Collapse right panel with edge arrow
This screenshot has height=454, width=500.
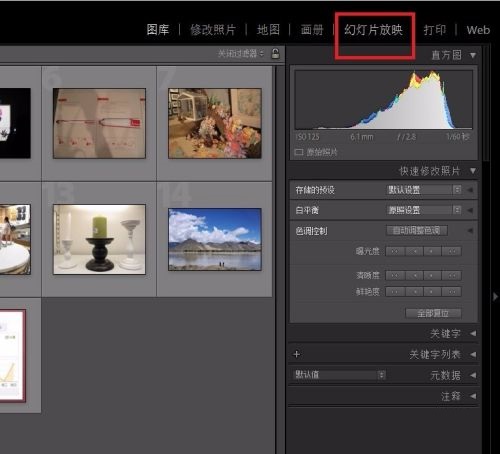496,296
